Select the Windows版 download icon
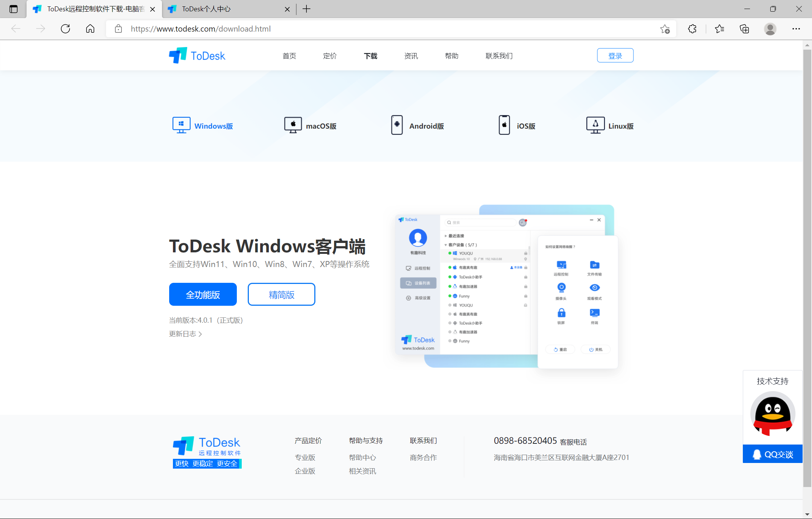This screenshot has width=812, height=519. coord(181,125)
